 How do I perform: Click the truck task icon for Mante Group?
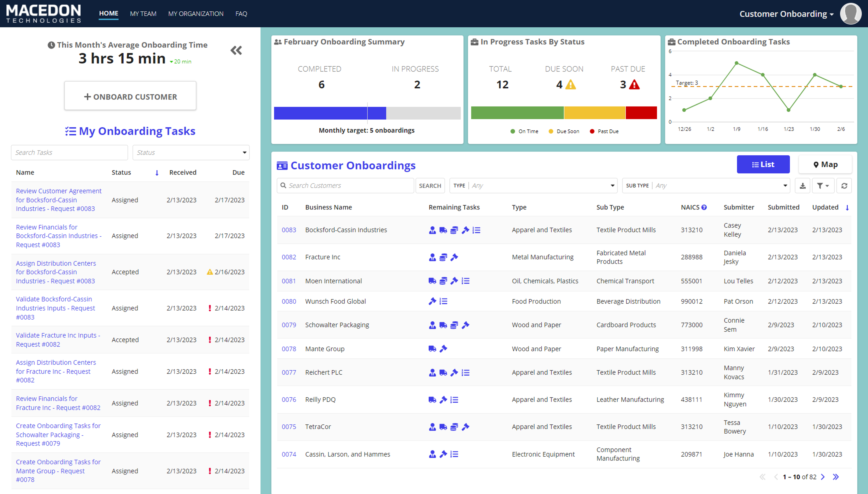coord(432,349)
